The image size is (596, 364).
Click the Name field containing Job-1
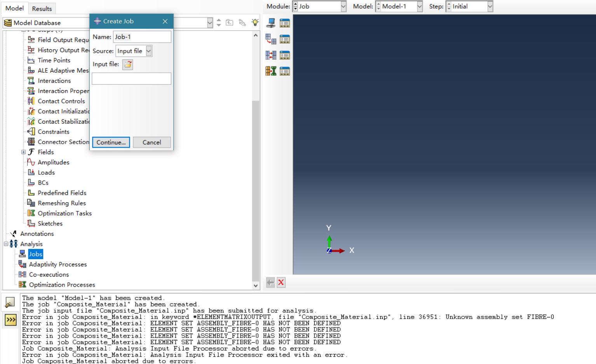tap(142, 37)
